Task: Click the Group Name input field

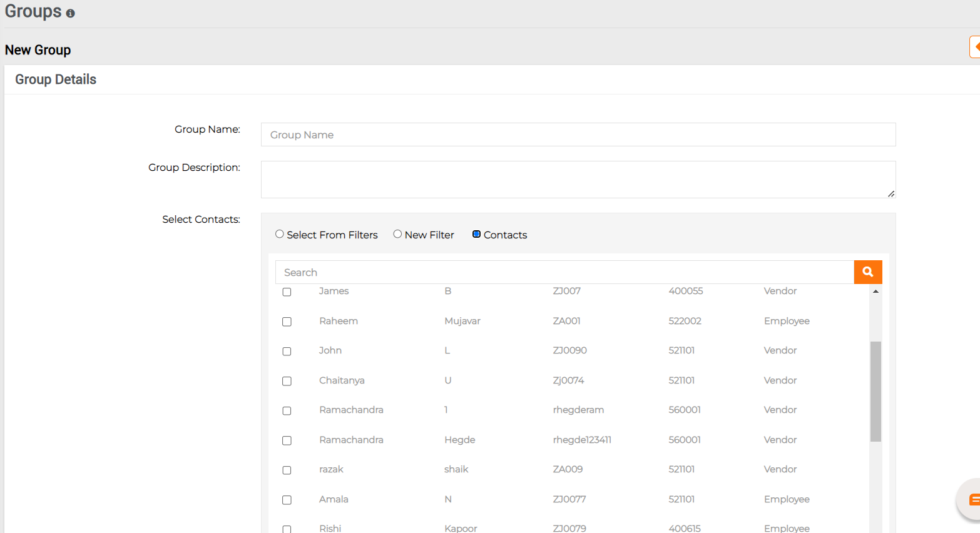Action: [578, 135]
